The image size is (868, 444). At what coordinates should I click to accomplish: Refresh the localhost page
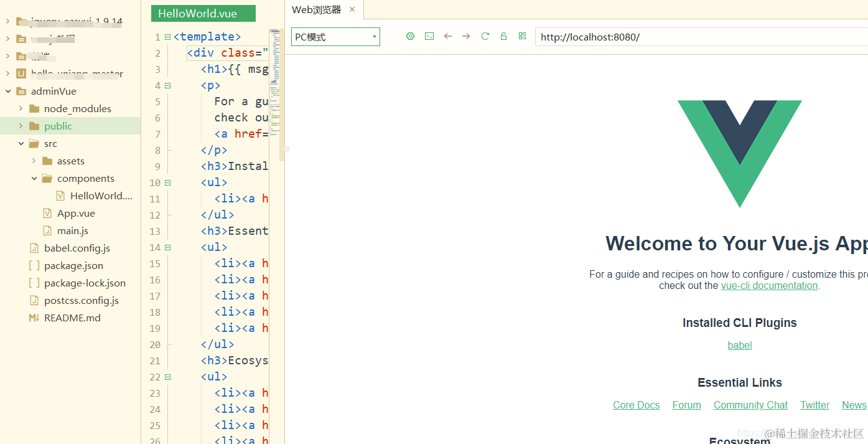point(485,37)
